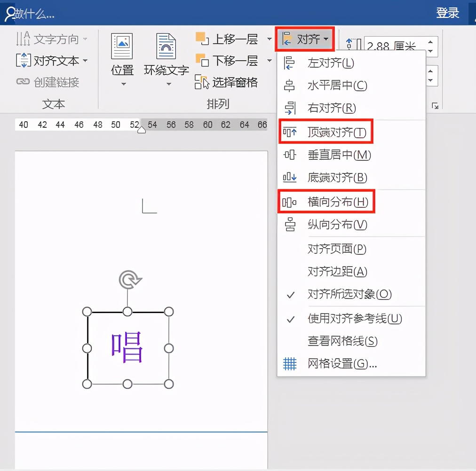This screenshot has width=476, height=471.
Task: Click the search magnifier icon in title bar
Action: coord(10,13)
